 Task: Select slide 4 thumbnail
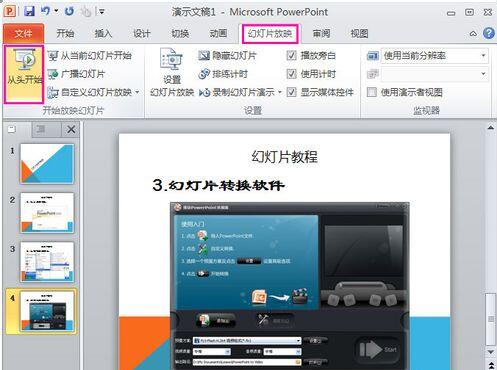(47, 311)
